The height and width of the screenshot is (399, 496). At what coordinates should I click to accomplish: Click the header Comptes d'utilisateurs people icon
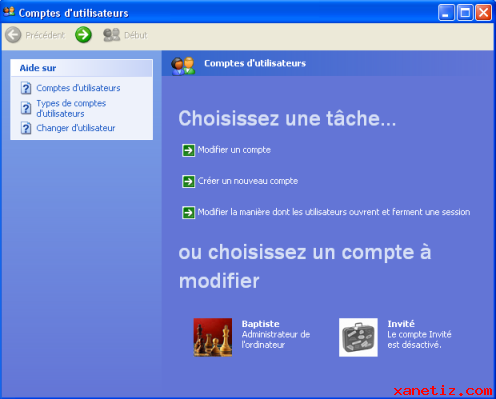[183, 66]
